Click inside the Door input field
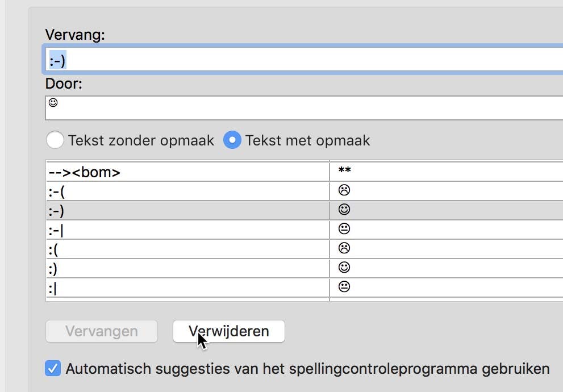The width and height of the screenshot is (563, 392). pos(170,107)
